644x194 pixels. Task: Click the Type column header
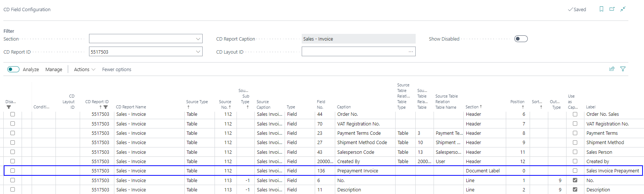(x=291, y=107)
